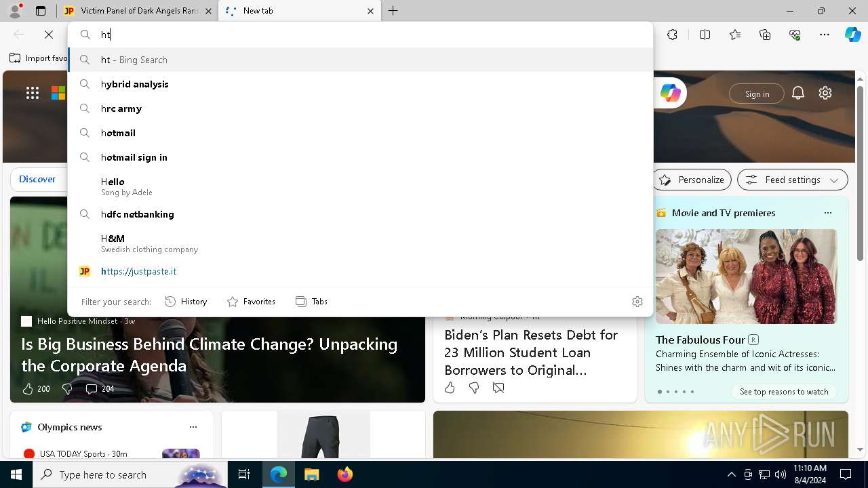
Task: Like the Biden student loan article
Action: (x=450, y=388)
